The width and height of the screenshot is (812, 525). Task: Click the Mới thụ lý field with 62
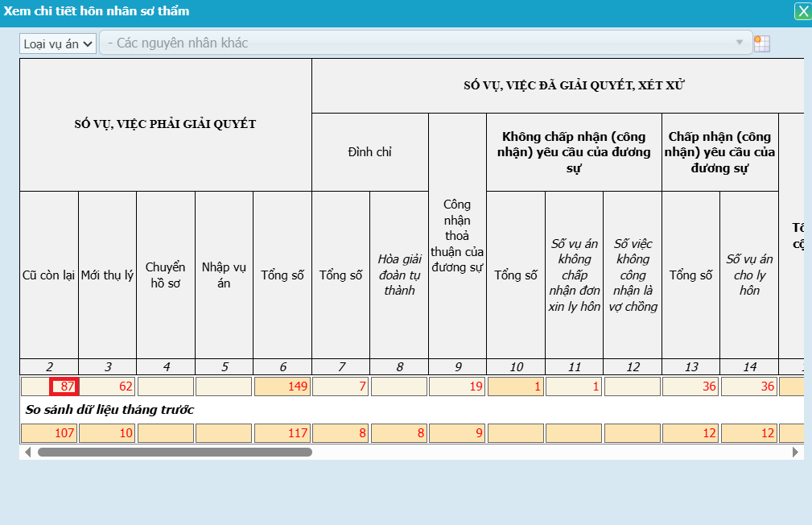click(107, 387)
